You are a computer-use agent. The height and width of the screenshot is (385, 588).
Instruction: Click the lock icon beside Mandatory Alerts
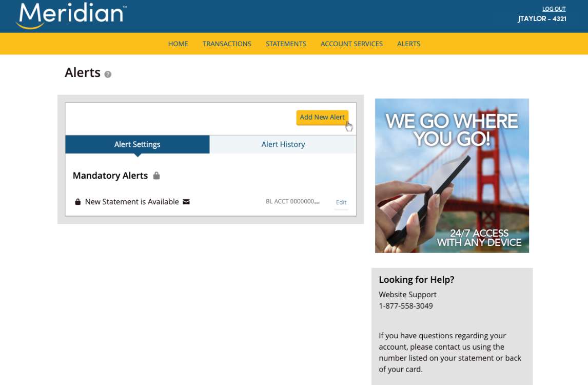click(156, 175)
